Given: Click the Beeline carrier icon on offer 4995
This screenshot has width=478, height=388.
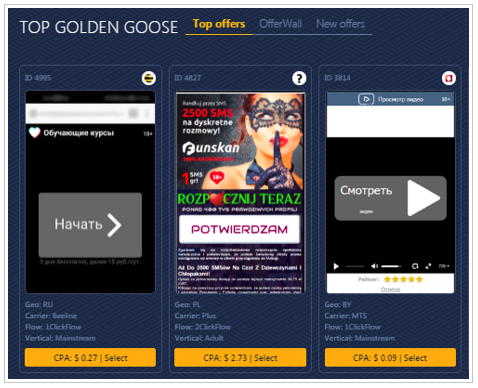Looking at the screenshot, I should coord(149,78).
